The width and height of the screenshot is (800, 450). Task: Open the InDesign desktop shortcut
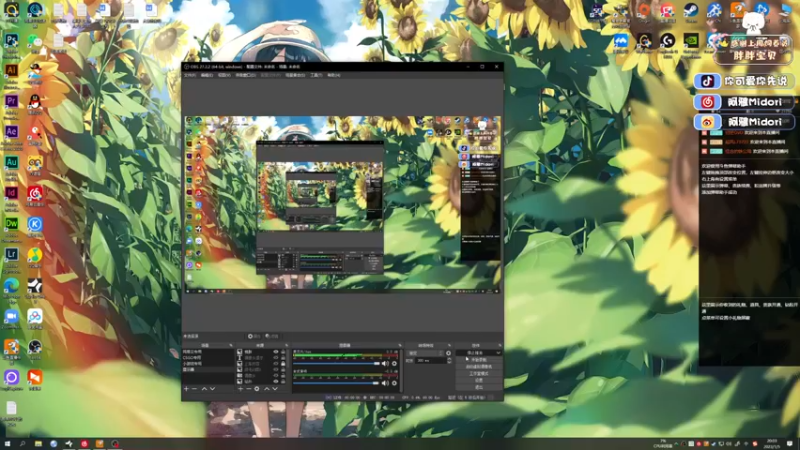coord(11,193)
